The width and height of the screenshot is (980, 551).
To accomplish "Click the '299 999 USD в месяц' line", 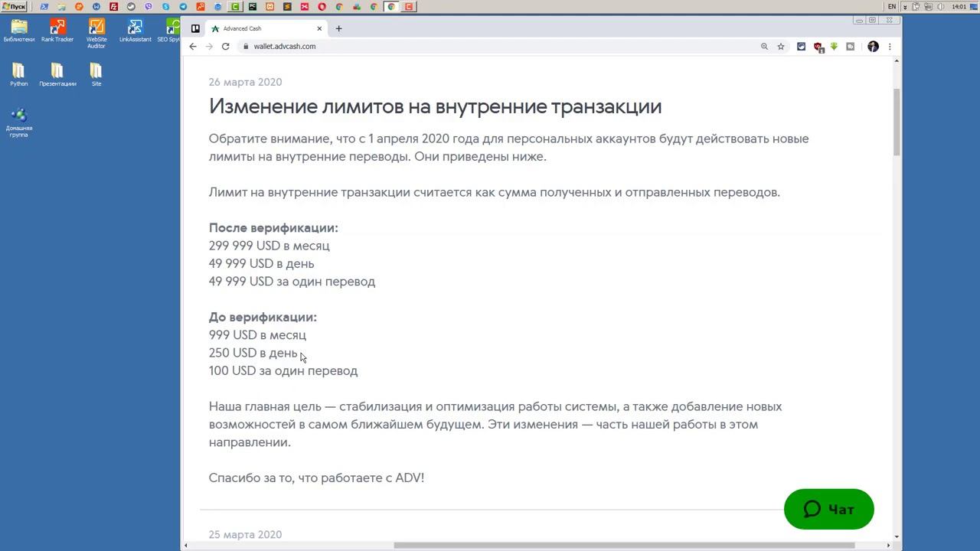I will 269,246.
